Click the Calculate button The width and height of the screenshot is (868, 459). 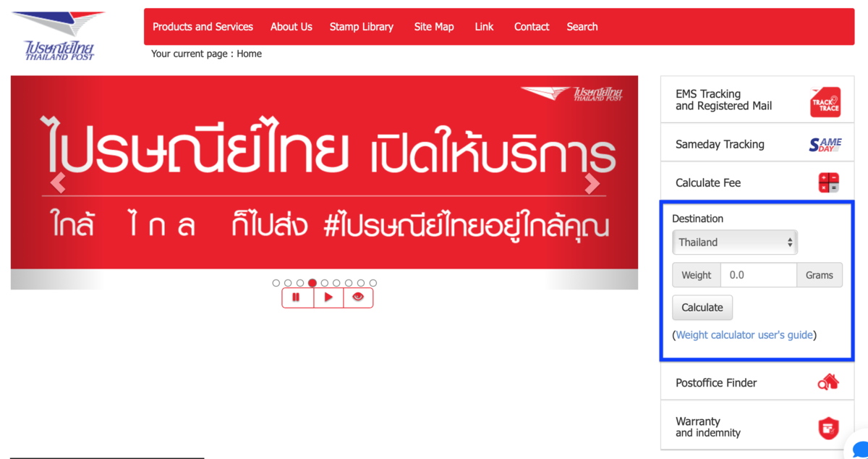pyautogui.click(x=702, y=308)
